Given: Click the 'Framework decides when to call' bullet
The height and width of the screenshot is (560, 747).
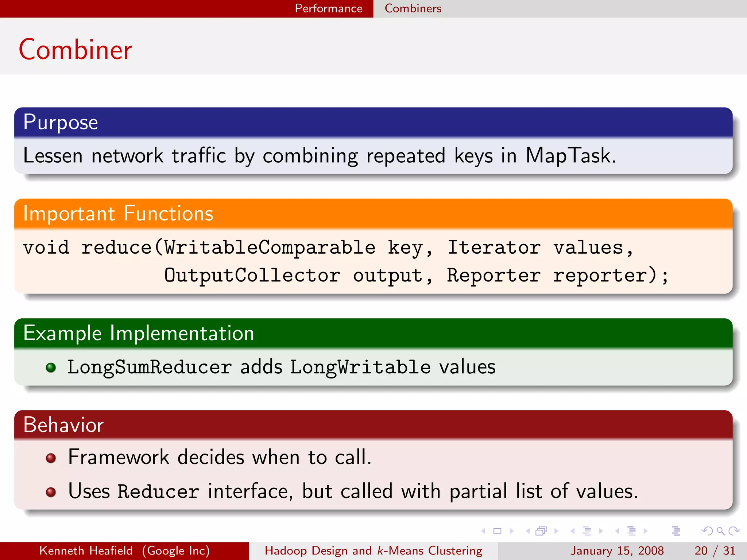Looking at the screenshot, I should pos(220,457).
